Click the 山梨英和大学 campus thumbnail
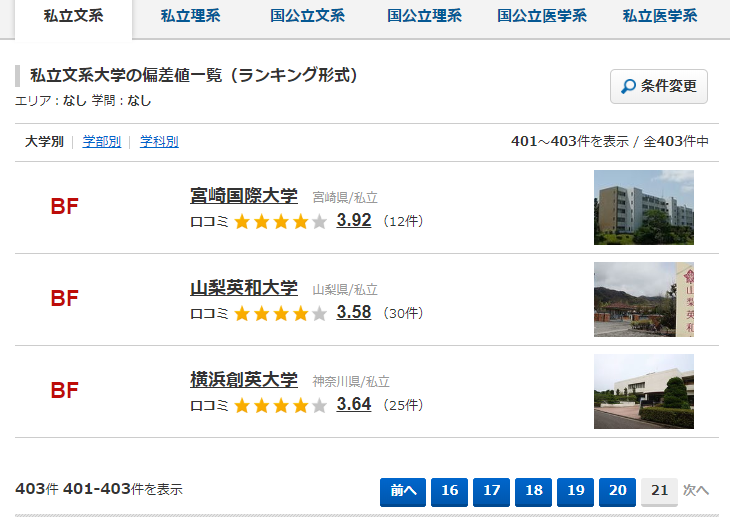 coord(644,299)
